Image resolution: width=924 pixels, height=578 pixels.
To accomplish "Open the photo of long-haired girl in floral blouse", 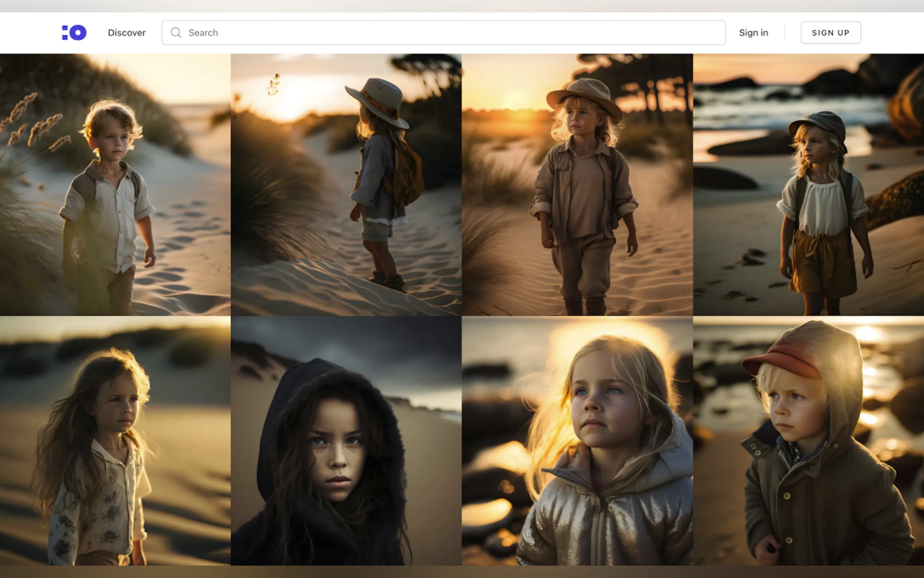I will pyautogui.click(x=115, y=441).
